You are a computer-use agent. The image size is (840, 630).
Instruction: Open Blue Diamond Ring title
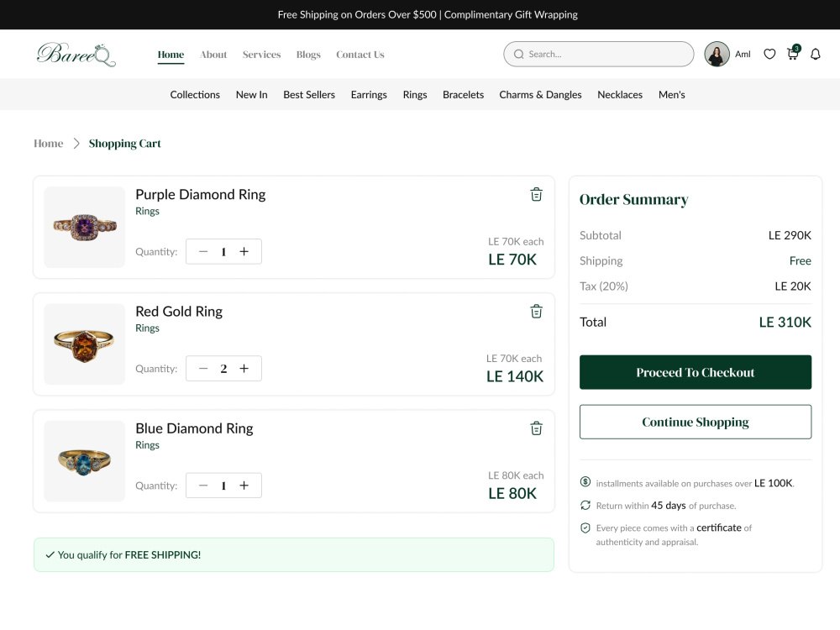[x=194, y=428]
